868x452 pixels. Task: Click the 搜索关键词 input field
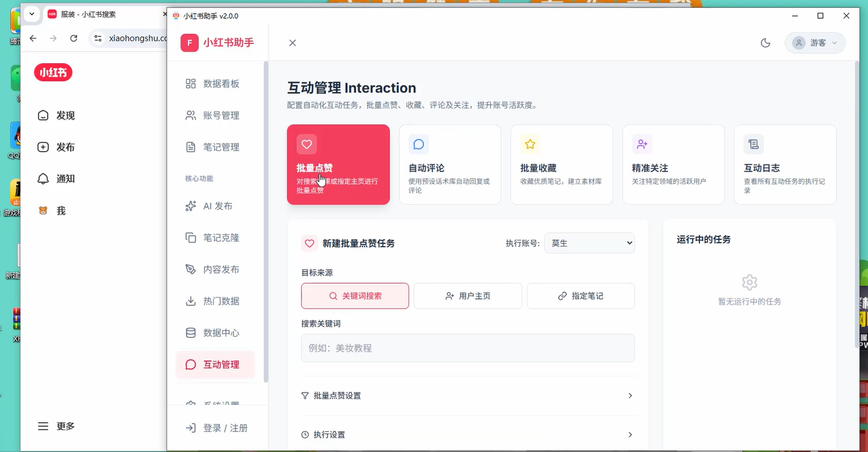tap(468, 348)
